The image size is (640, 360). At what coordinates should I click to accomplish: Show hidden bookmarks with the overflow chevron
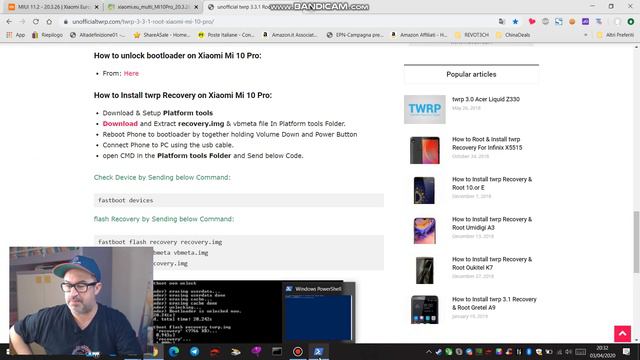[x=586, y=35]
